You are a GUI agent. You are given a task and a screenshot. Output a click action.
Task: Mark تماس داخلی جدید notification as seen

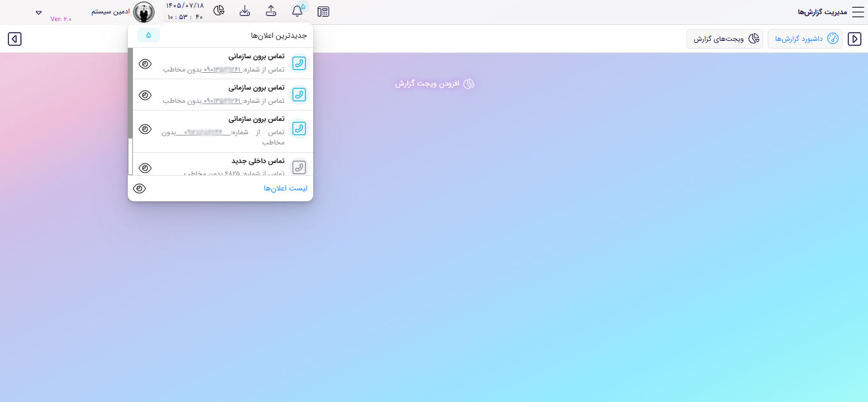[x=145, y=168]
